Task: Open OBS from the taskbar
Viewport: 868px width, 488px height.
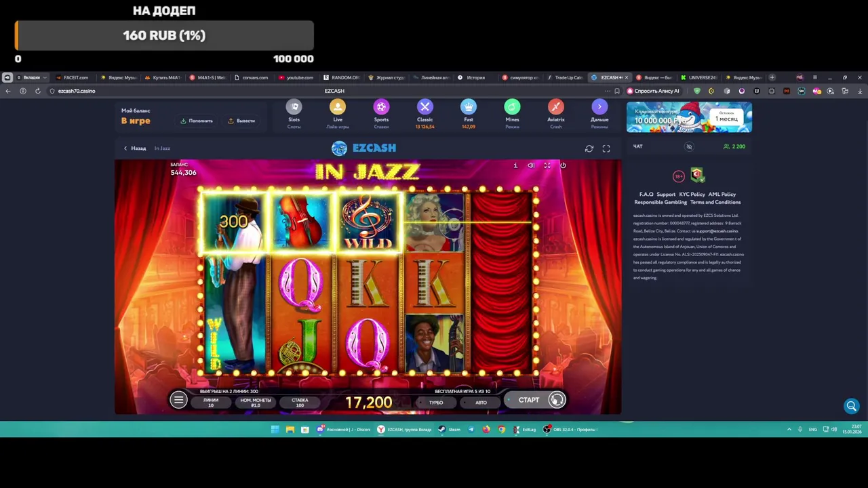Action: click(571, 429)
